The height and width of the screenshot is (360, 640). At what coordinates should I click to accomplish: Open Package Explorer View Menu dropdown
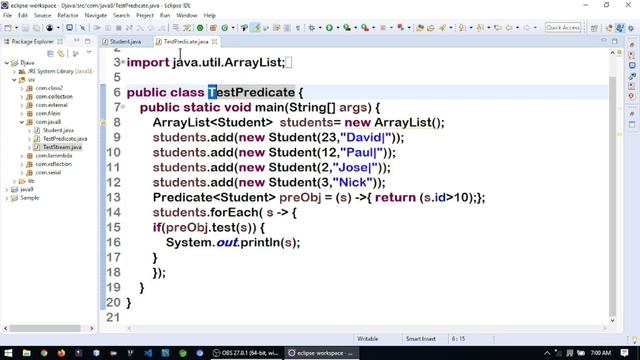click(x=89, y=53)
